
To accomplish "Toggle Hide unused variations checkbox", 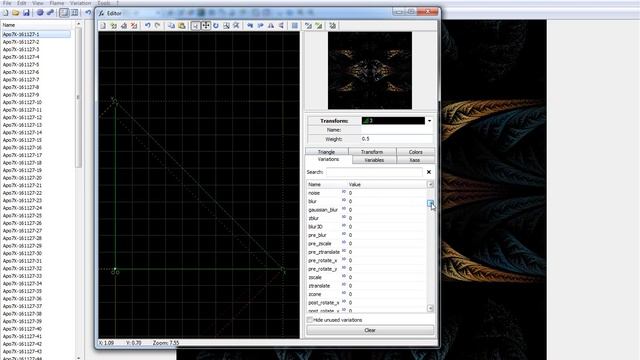I will point(310,320).
